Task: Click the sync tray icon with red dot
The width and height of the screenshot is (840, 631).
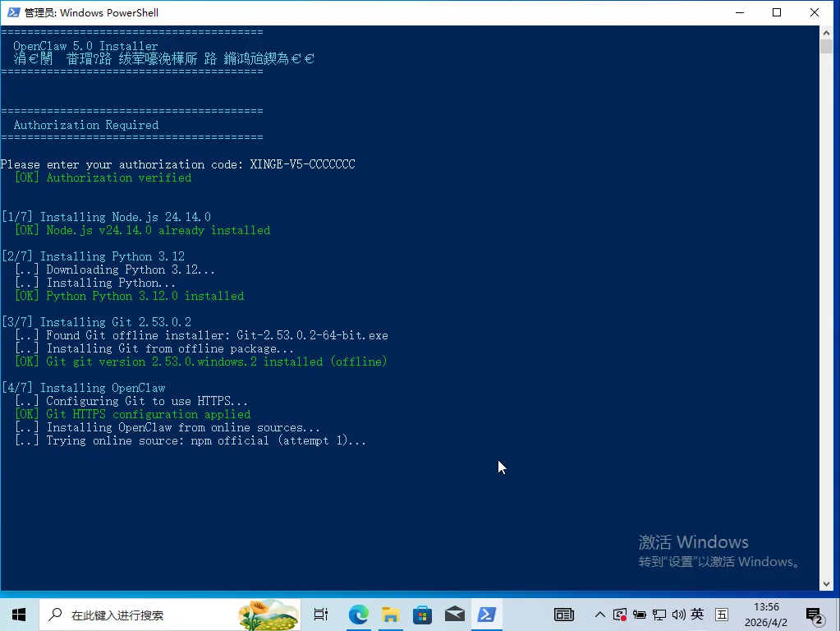Action: coord(620,615)
